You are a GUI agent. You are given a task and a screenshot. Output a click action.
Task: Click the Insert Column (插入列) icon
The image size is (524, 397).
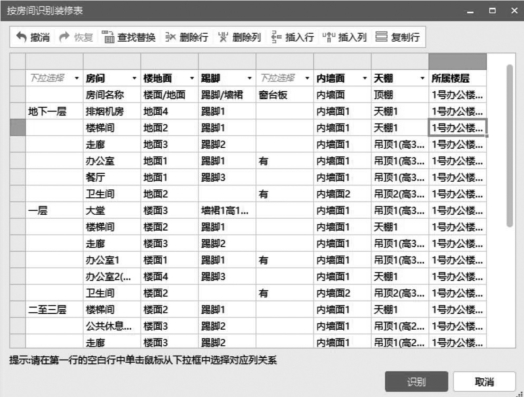coord(328,37)
